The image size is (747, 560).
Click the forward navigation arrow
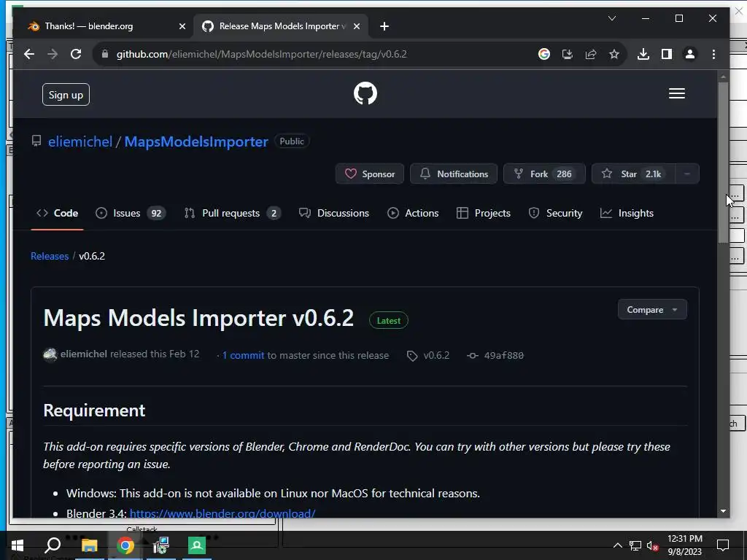(53, 54)
